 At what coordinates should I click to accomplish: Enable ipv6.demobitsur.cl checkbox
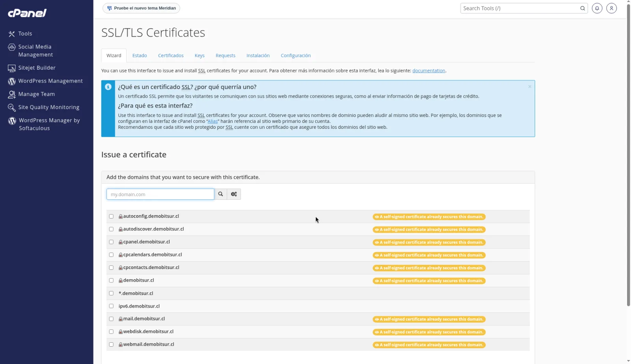coord(111,306)
